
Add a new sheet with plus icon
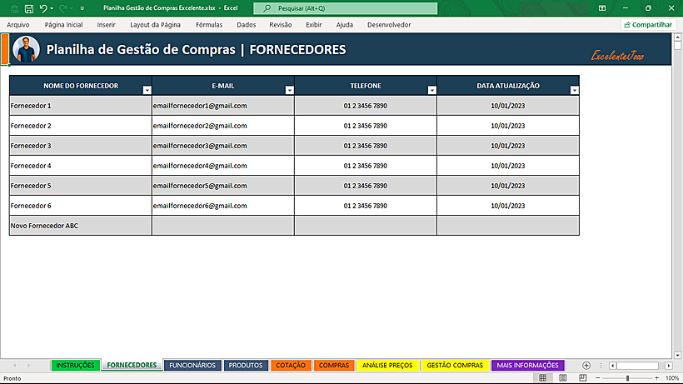pos(586,365)
